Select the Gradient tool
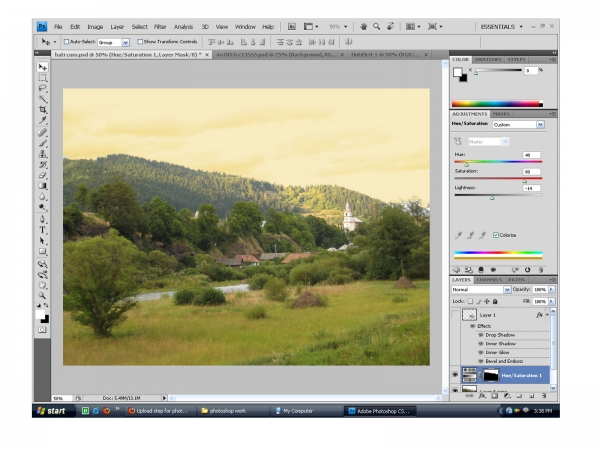This screenshot has height=450, width=600. (x=42, y=186)
